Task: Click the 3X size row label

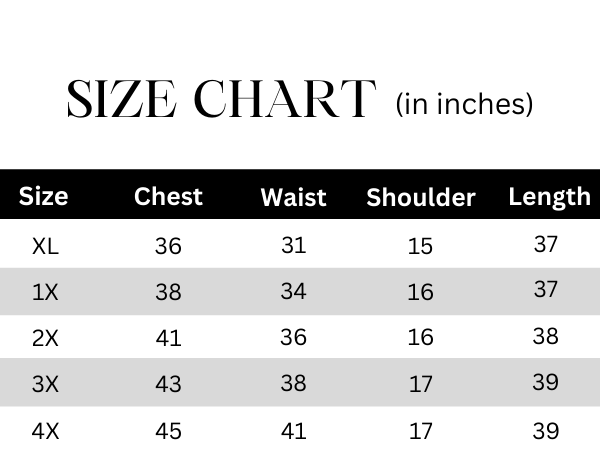Action: 46,385
